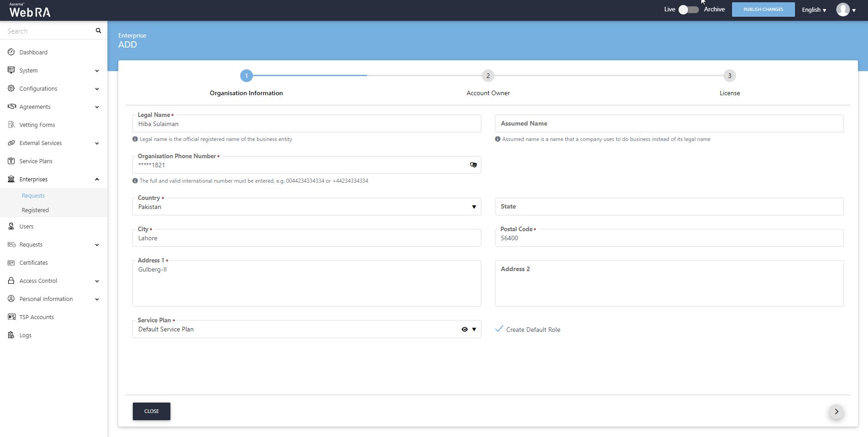The image size is (868, 437).
Task: Select Registered under Enterprises
Action: pos(35,210)
